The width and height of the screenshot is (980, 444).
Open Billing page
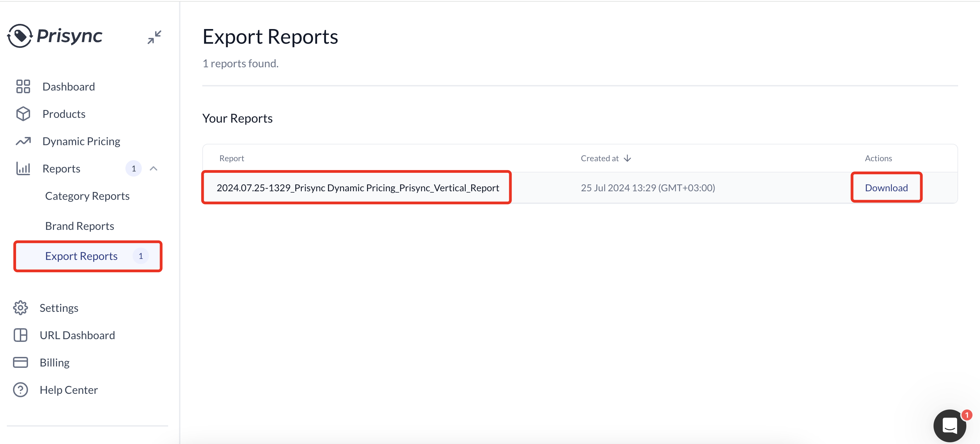tap(55, 362)
